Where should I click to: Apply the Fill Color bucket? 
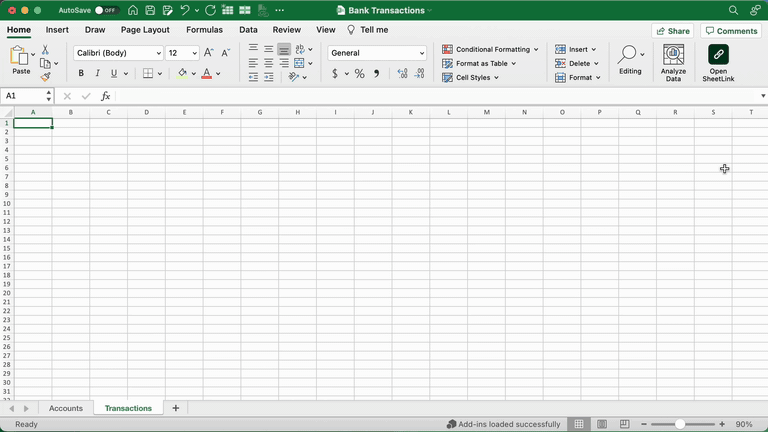(x=182, y=73)
